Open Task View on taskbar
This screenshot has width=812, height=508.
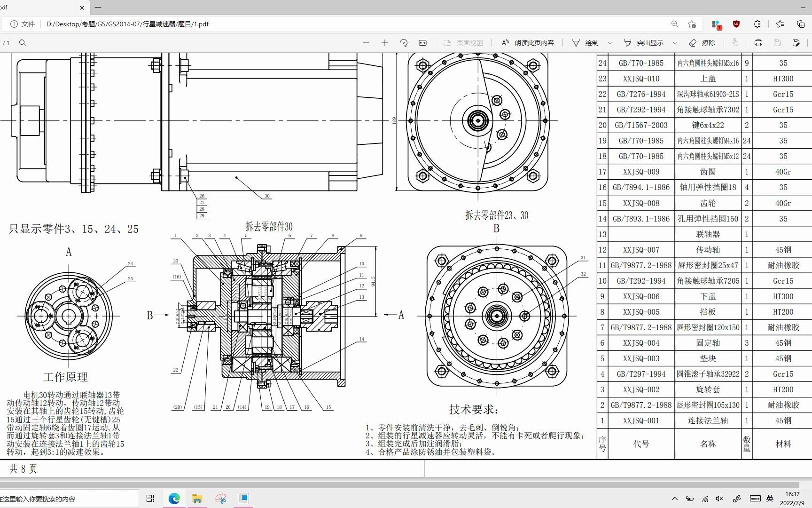(150, 499)
